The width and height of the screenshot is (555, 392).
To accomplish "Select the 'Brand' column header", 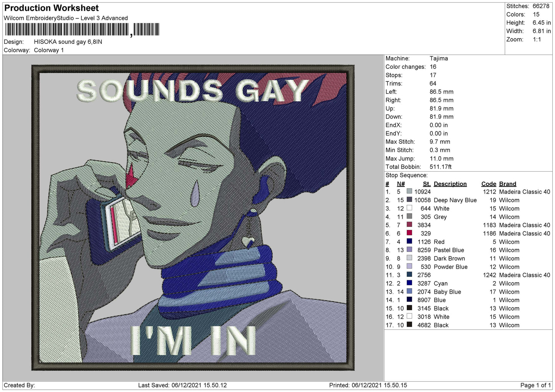I will (x=508, y=184).
